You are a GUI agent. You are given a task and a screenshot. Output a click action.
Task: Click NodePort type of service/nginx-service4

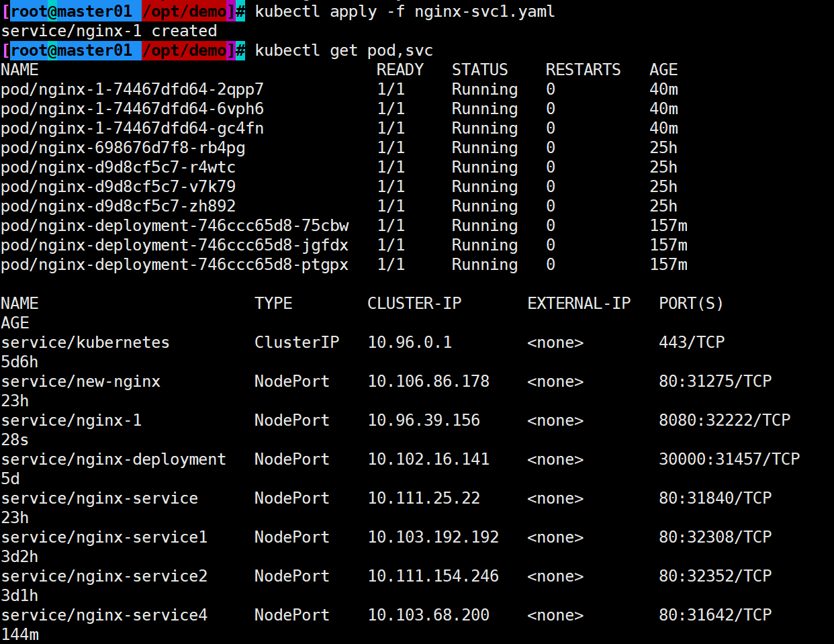pos(292,615)
